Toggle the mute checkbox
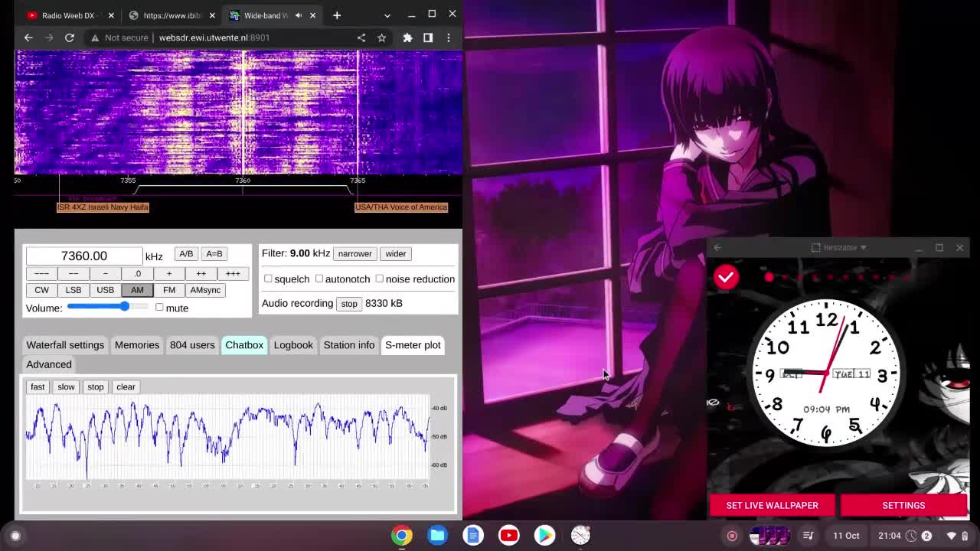Image resolution: width=980 pixels, height=551 pixels. (159, 307)
